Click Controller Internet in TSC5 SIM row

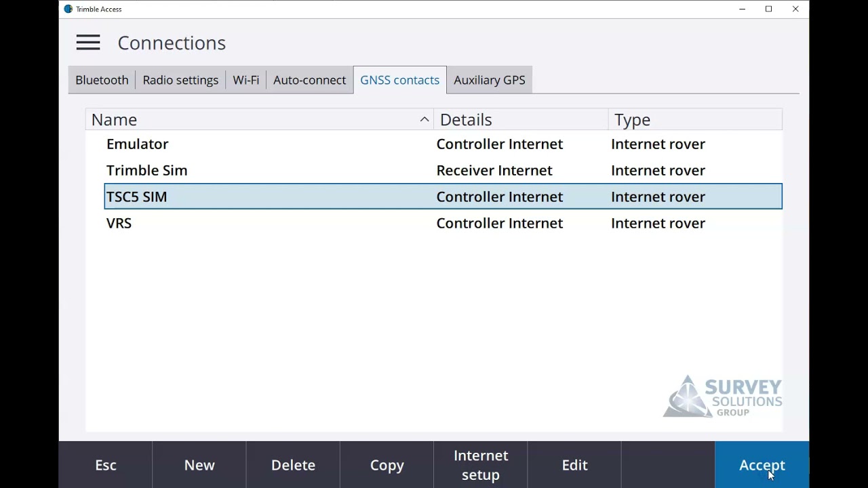(500, 197)
